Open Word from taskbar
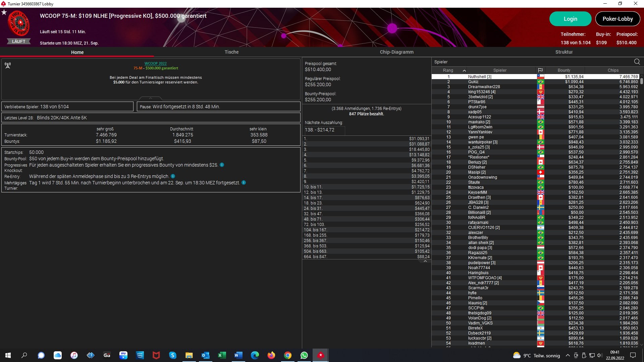This screenshot has width=644, height=362. click(238, 355)
